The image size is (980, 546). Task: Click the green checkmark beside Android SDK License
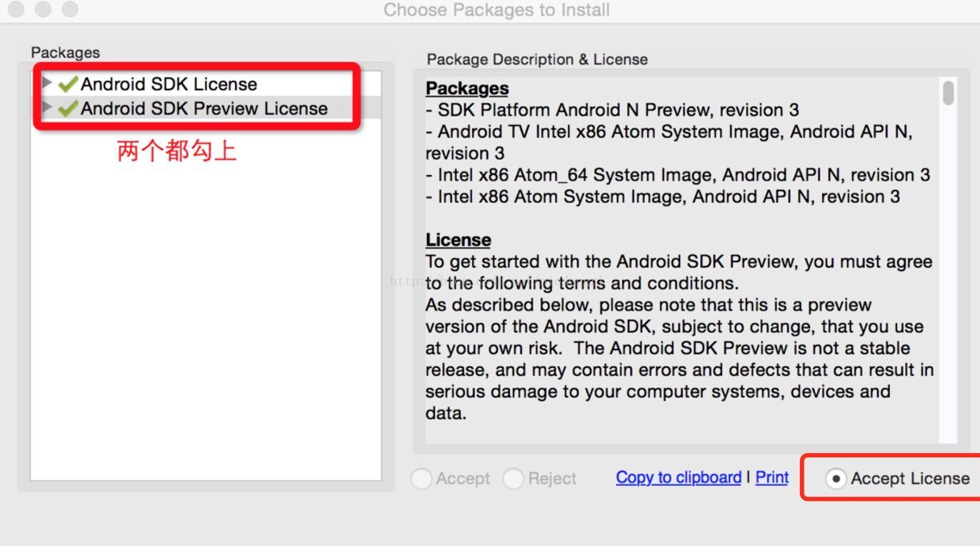tap(68, 84)
